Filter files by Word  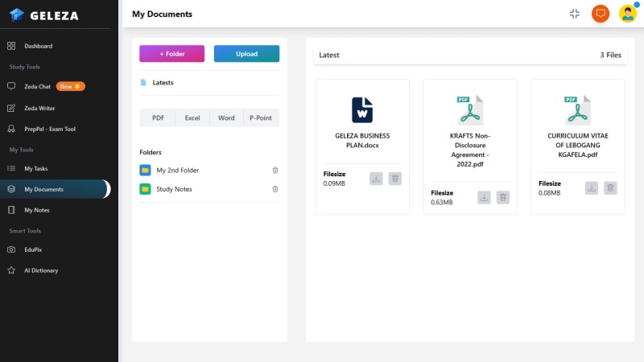pos(226,117)
